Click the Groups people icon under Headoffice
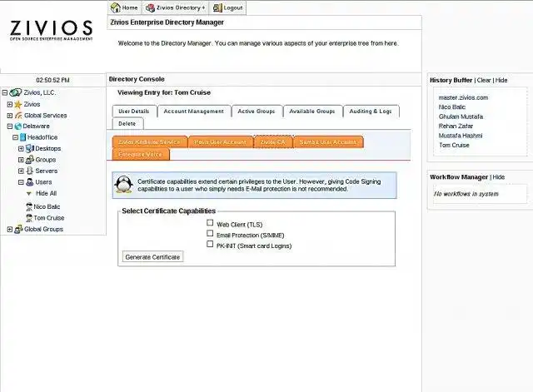Image resolution: width=533 pixels, height=392 pixels. coord(30,160)
